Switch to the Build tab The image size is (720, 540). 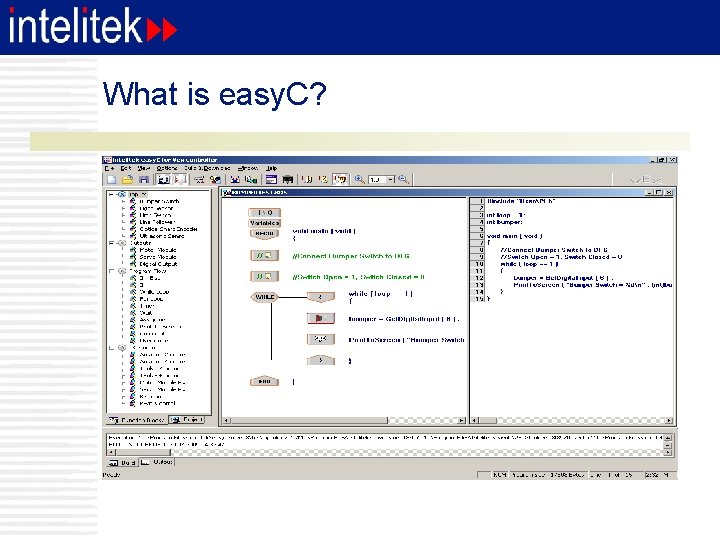[x=122, y=462]
